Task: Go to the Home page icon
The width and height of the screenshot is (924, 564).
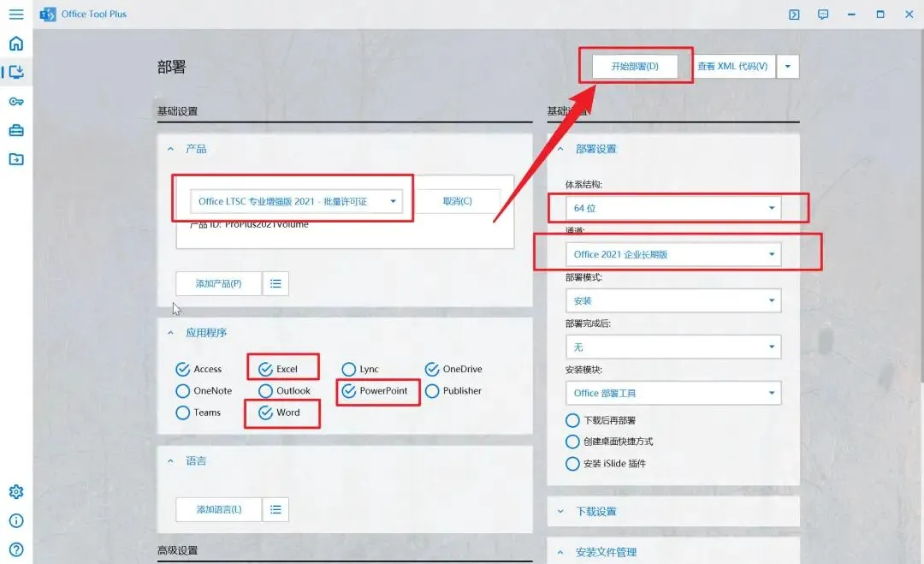Action: [x=16, y=43]
